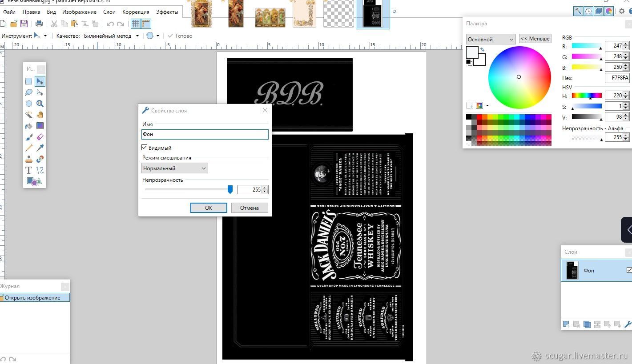Open the Settings gear icon

point(622,12)
